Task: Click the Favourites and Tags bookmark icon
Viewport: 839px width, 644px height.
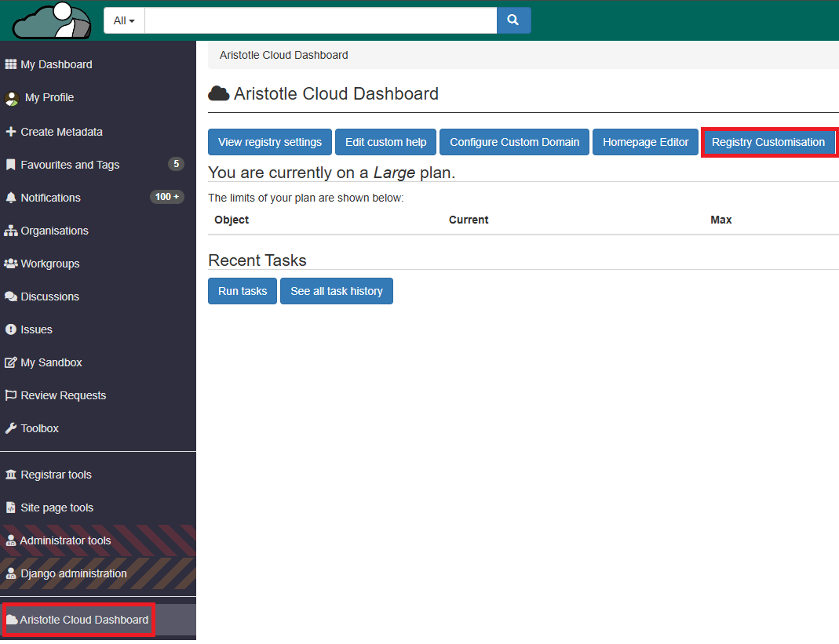Action: coord(11,165)
